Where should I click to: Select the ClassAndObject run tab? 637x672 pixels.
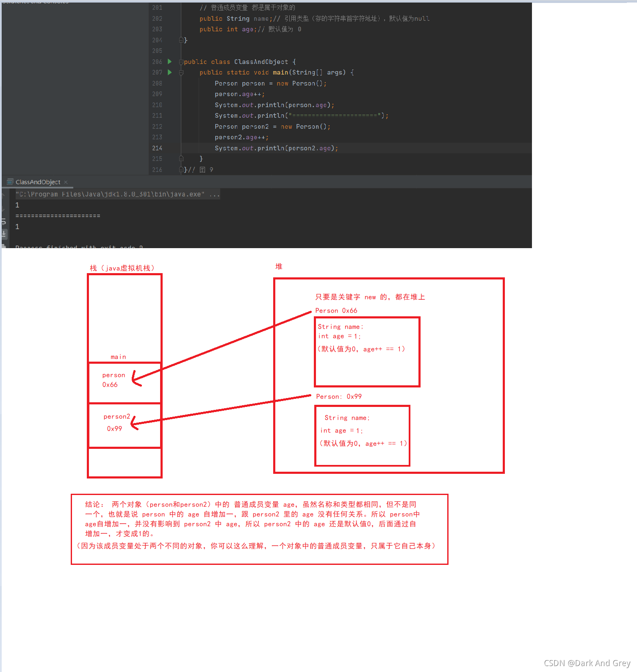click(x=38, y=182)
